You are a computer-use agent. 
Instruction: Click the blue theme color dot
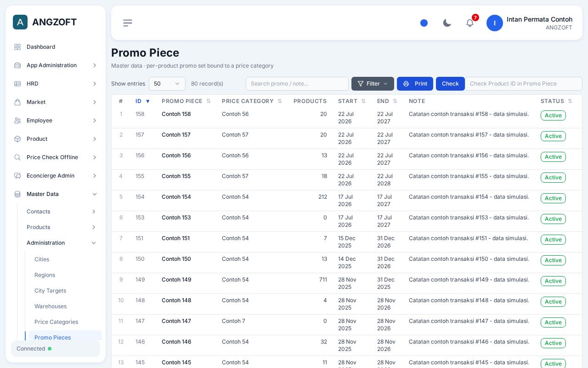(x=424, y=23)
